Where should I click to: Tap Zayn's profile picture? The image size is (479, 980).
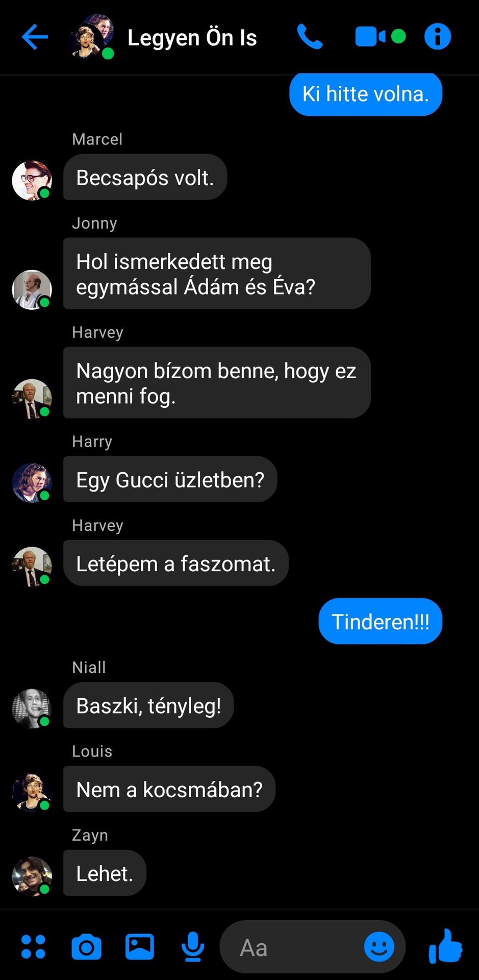pyautogui.click(x=32, y=876)
